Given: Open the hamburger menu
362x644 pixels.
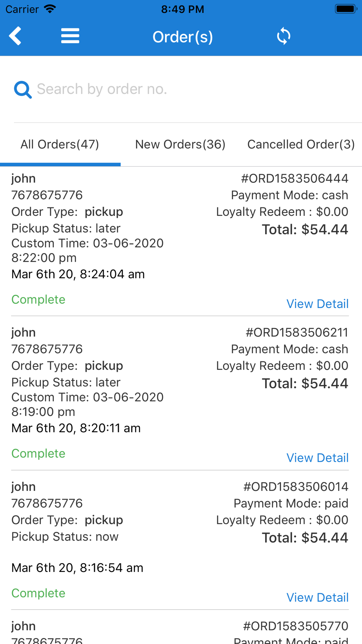Looking at the screenshot, I should (70, 36).
